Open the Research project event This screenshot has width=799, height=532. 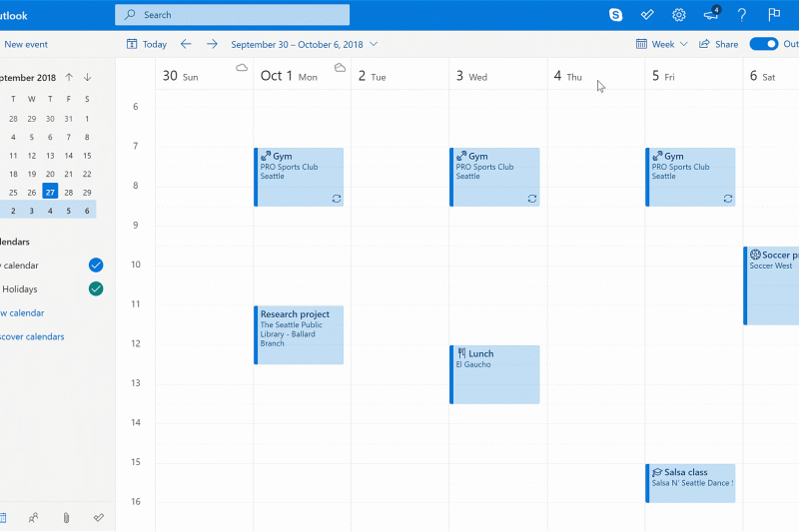click(x=299, y=335)
